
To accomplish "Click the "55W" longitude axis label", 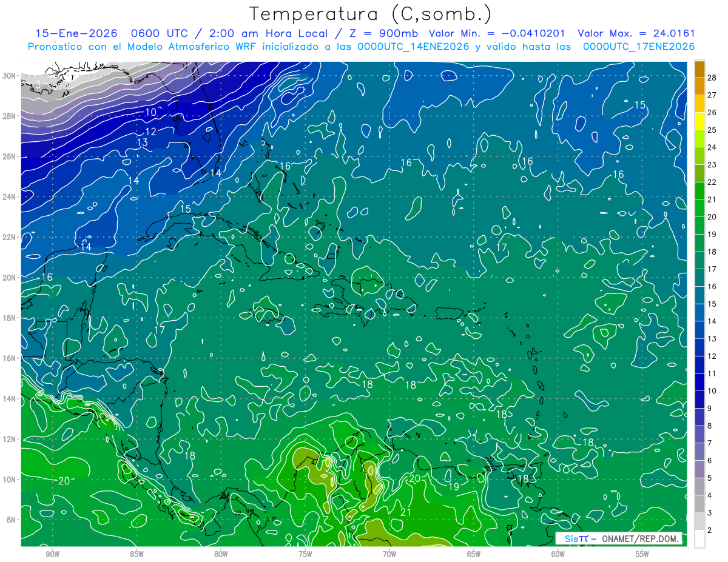I will tap(642, 555).
